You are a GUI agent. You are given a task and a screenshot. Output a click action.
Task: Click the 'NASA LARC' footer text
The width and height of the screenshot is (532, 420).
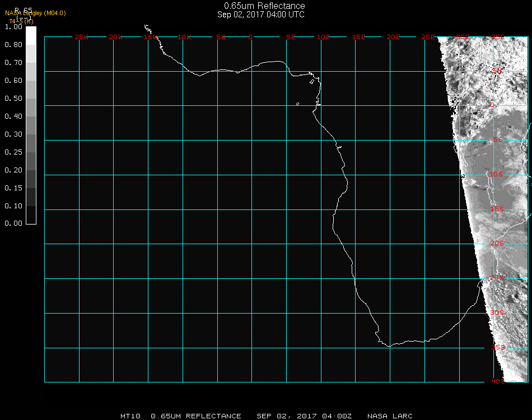tap(390, 416)
